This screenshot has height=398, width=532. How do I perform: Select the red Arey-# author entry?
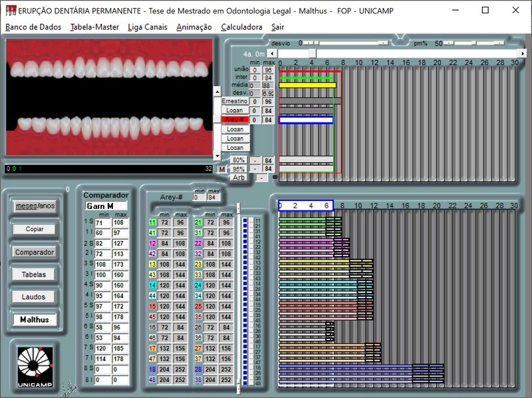[235, 120]
